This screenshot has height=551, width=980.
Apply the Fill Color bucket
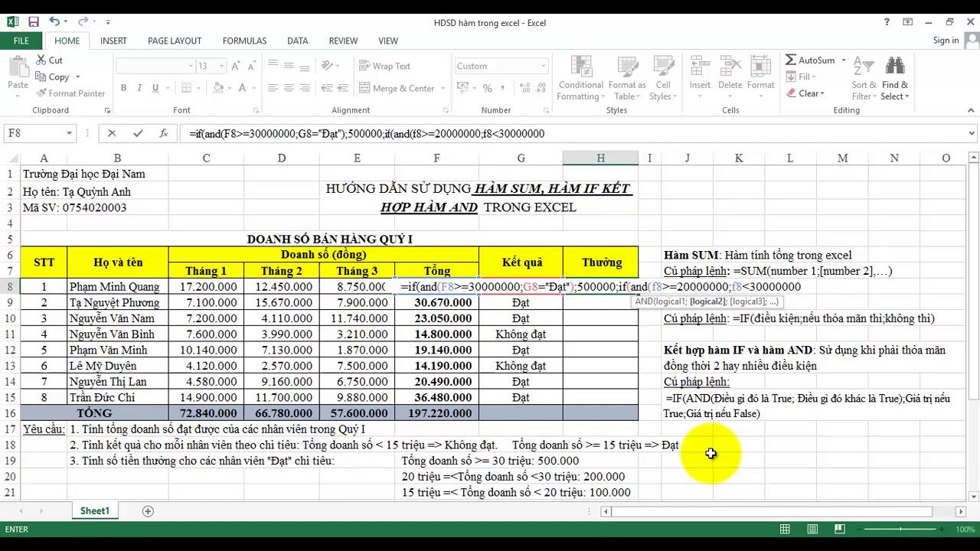coord(218,88)
